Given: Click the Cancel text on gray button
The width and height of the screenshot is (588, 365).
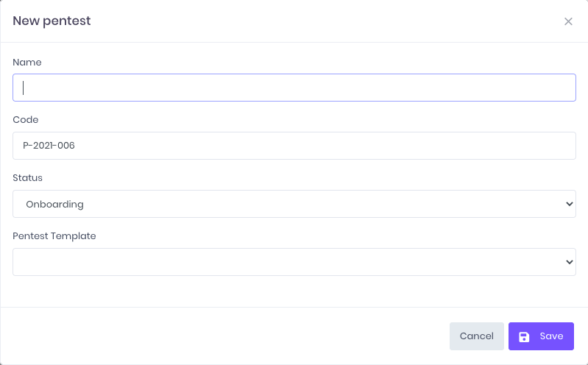Looking at the screenshot, I should coord(477,336).
